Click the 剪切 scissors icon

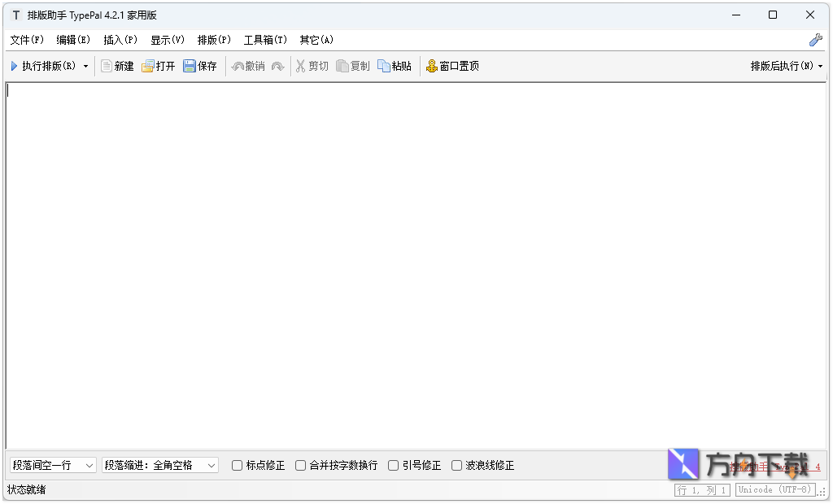pos(300,66)
